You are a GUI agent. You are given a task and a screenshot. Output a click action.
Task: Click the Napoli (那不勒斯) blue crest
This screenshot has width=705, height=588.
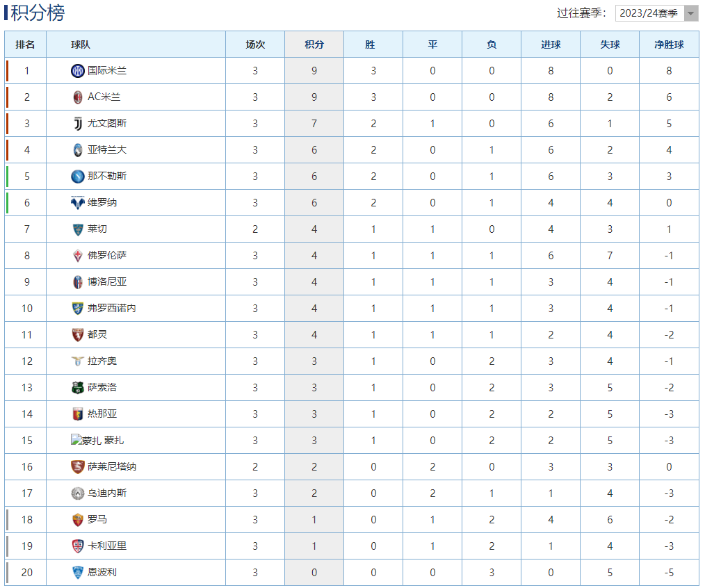pos(78,177)
